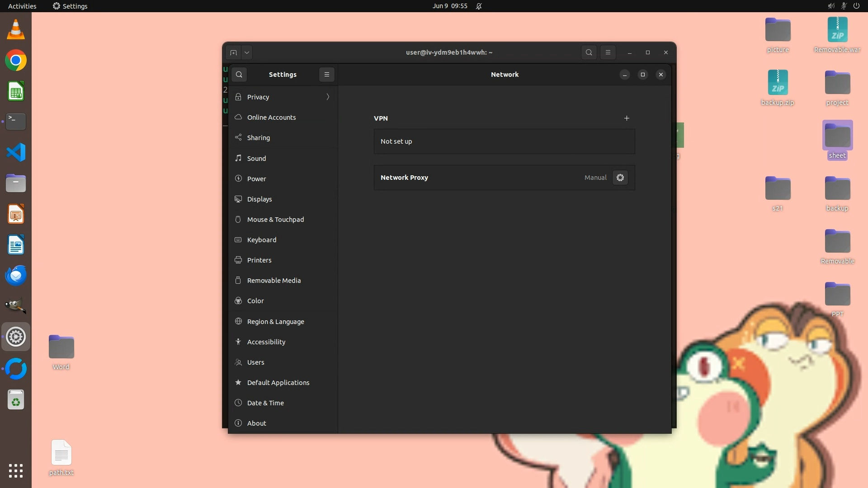
Task: Show applications grid in dock
Action: click(x=16, y=471)
